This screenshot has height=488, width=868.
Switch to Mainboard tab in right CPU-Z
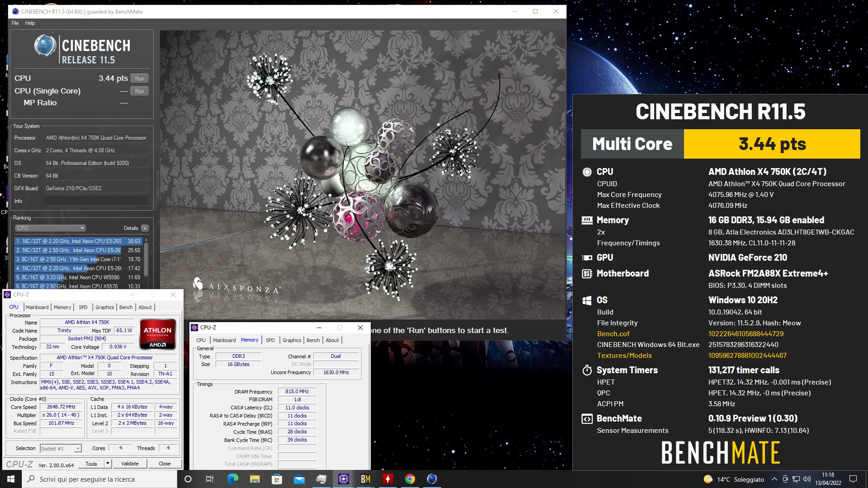224,340
